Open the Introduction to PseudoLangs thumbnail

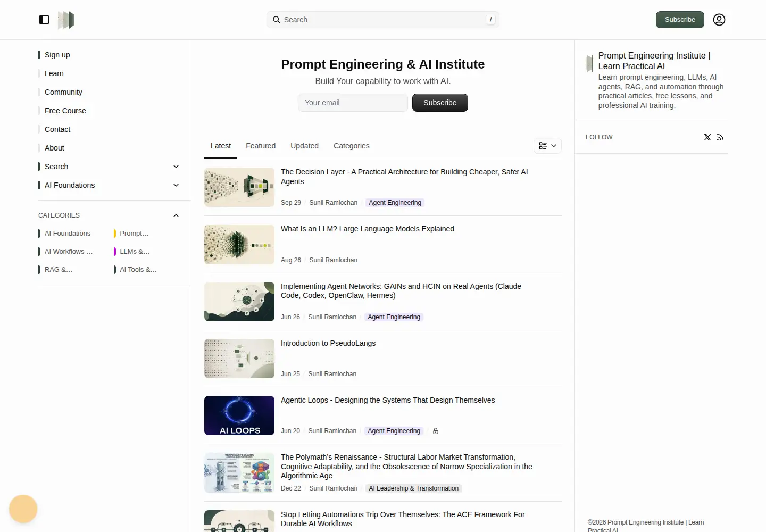(x=239, y=359)
